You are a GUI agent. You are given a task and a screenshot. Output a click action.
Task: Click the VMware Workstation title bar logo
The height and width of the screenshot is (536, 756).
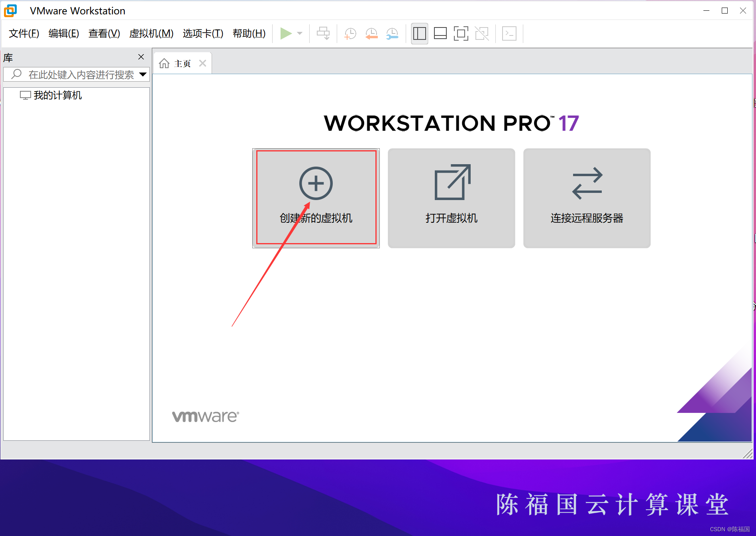tap(10, 11)
